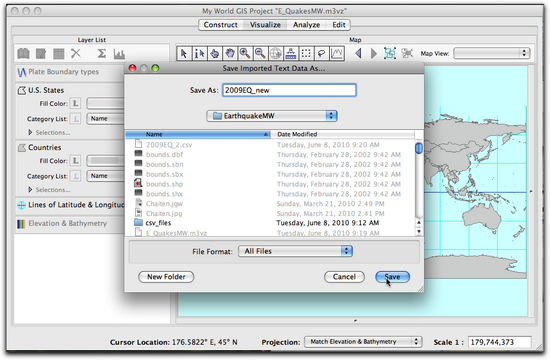
Task: Select the Chaiten.jpg file row
Action: tap(270, 213)
